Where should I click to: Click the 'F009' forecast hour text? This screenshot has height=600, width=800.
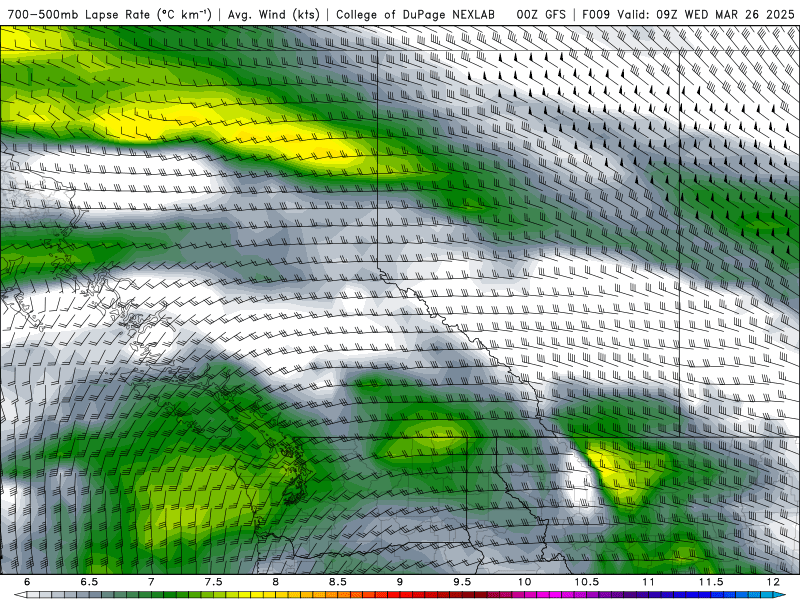(596, 14)
